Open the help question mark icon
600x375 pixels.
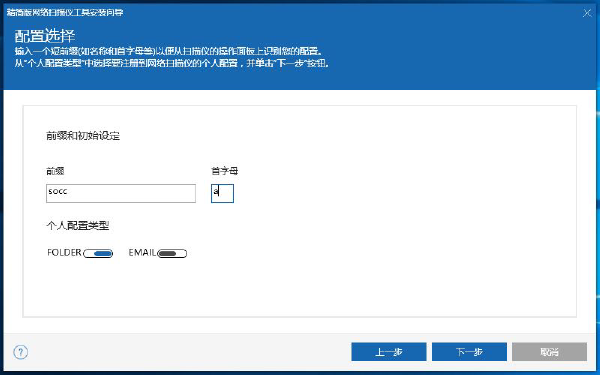pyautogui.click(x=21, y=352)
